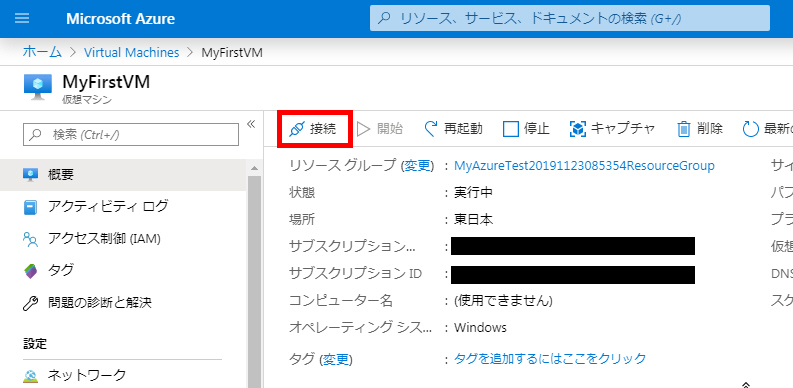
Task: Collapse essentials with bottom double chevron
Action: pyautogui.click(x=747, y=384)
